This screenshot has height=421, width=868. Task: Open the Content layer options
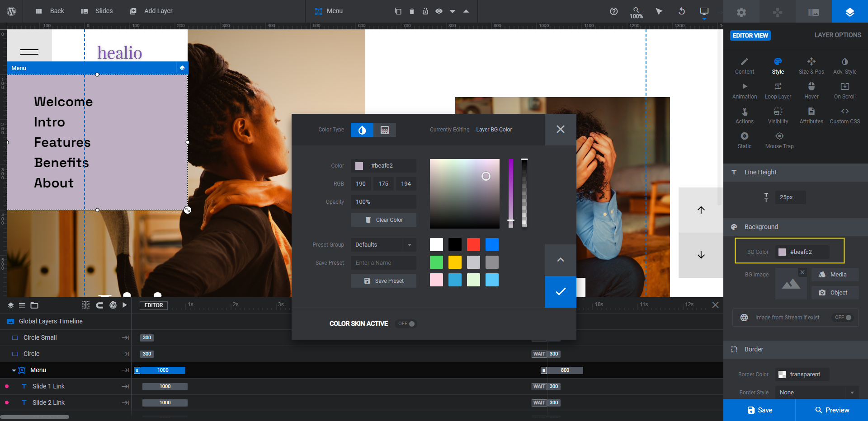[745, 66]
